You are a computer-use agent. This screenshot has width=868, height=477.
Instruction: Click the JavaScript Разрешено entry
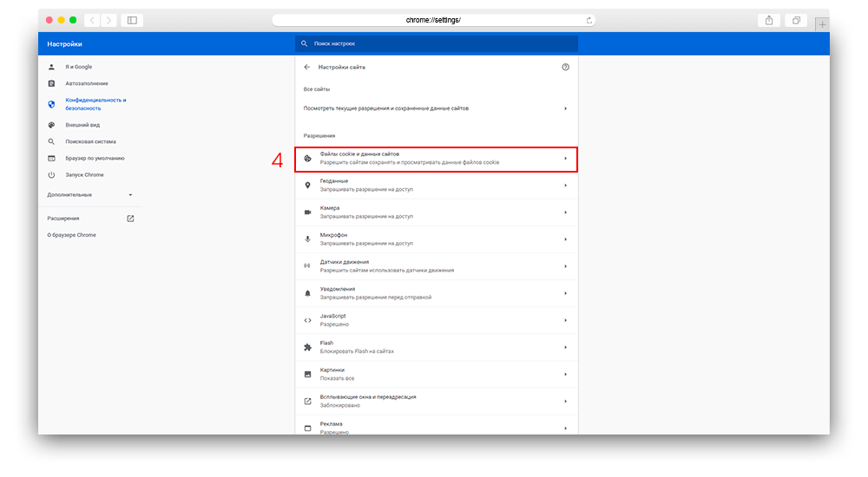pos(437,320)
